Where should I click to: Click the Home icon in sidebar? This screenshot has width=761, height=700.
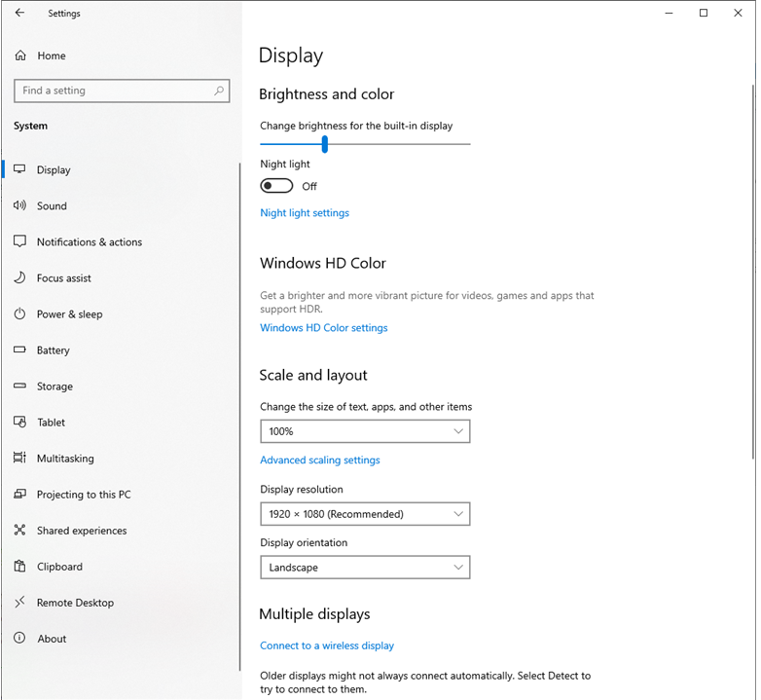(20, 55)
